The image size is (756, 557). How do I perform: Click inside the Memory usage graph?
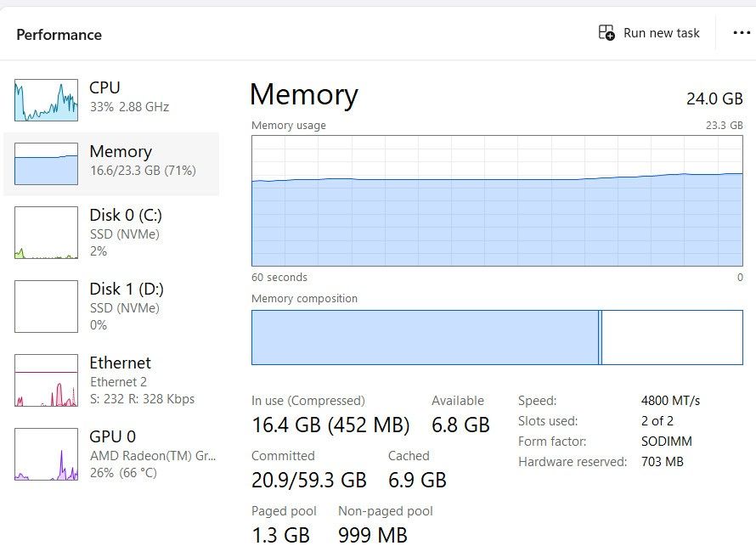[497, 200]
